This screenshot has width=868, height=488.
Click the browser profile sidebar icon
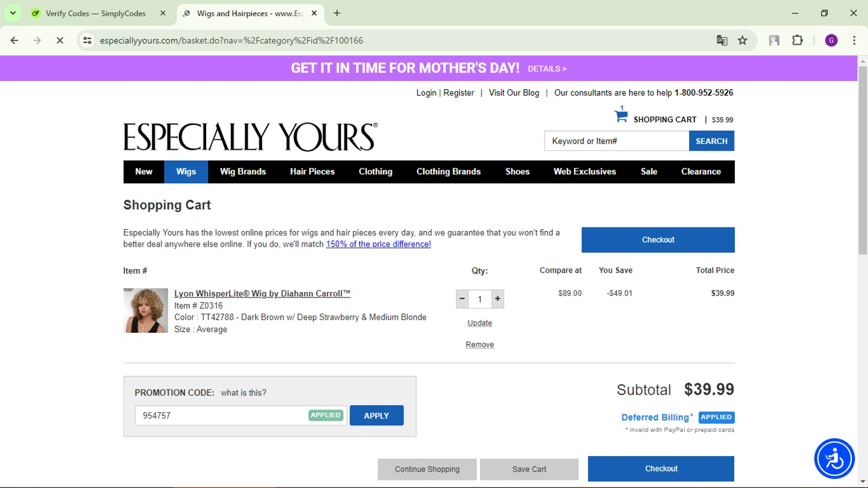click(x=774, y=41)
